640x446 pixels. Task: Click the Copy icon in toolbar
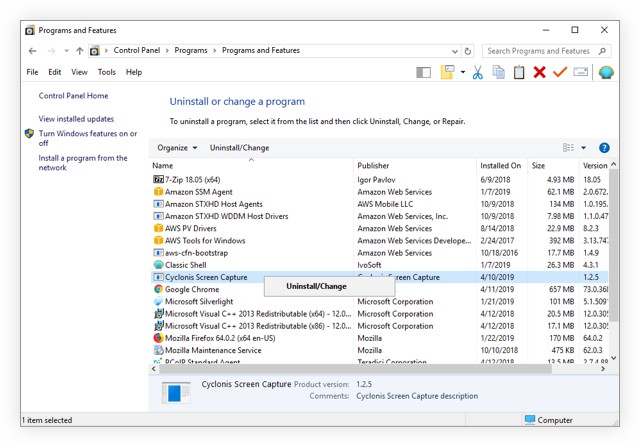(498, 72)
